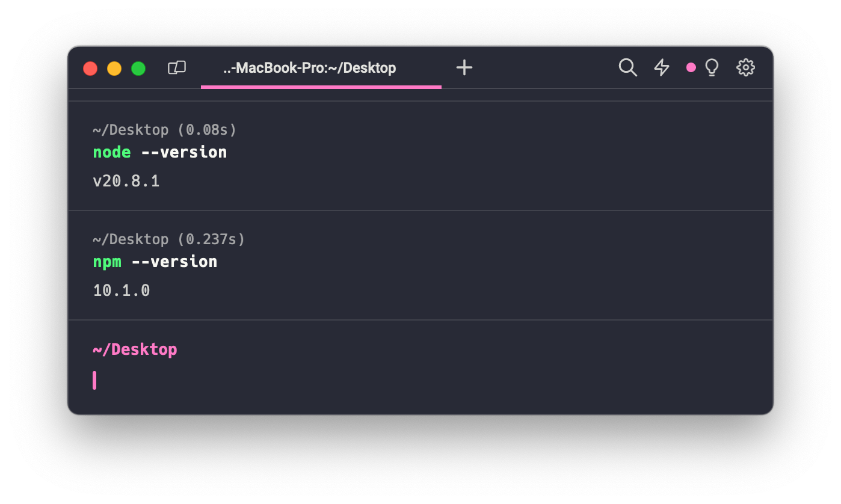Click the header '~/Desktop (0.237s)'
The width and height of the screenshot is (841, 504).
point(169,239)
